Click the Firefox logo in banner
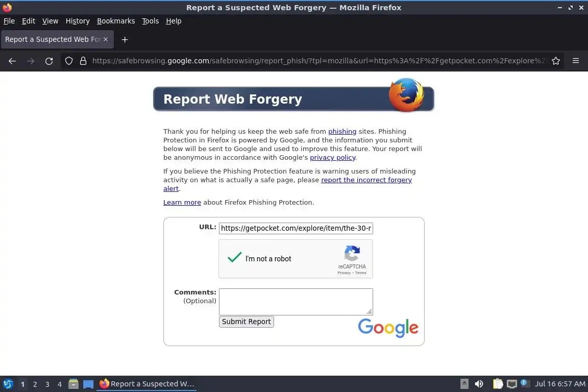 click(x=406, y=95)
